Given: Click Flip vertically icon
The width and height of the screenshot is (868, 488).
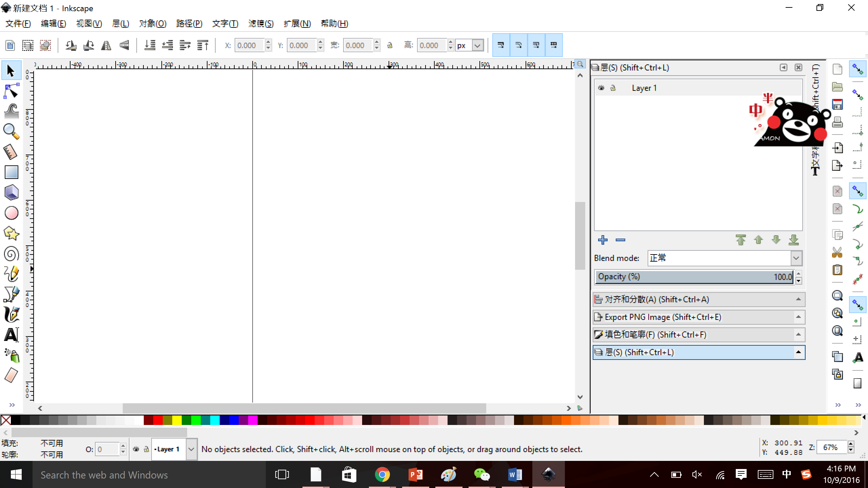Looking at the screenshot, I should [124, 45].
